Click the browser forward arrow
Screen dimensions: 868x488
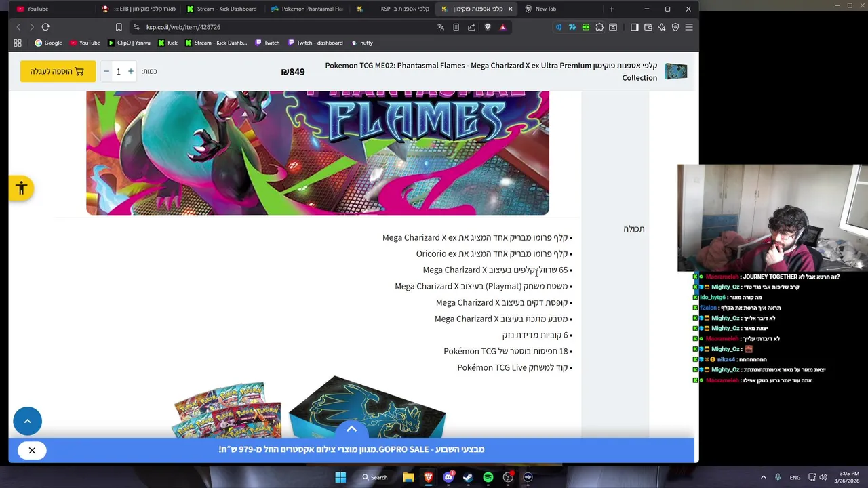(31, 27)
